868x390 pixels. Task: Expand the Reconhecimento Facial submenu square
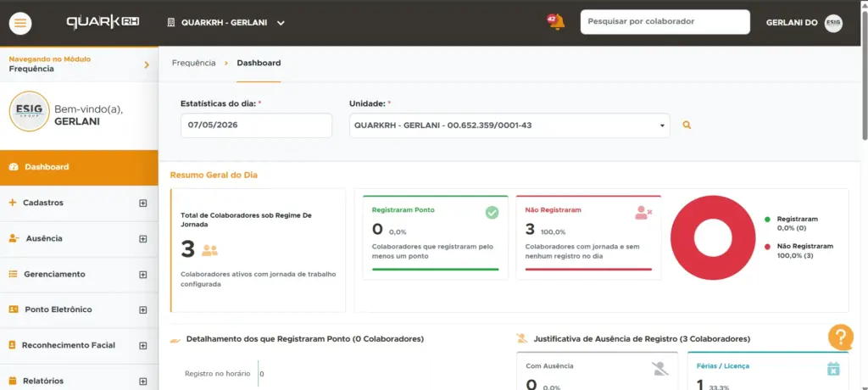click(142, 346)
